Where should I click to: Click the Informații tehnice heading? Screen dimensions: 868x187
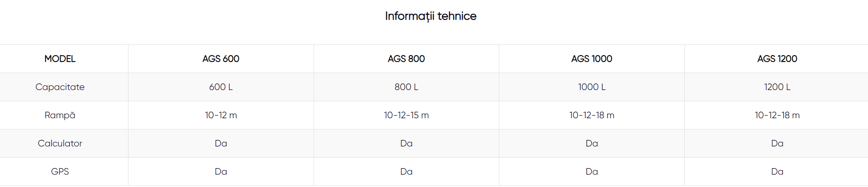point(431,16)
